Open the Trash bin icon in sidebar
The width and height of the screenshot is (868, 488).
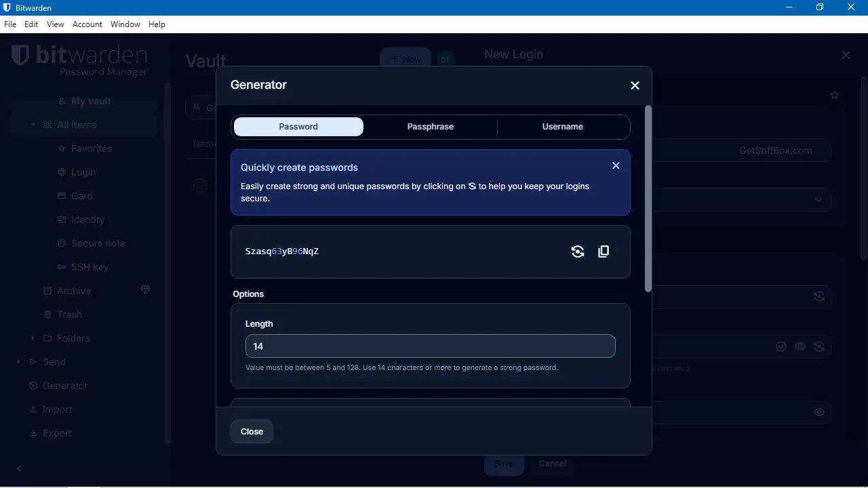point(47,314)
